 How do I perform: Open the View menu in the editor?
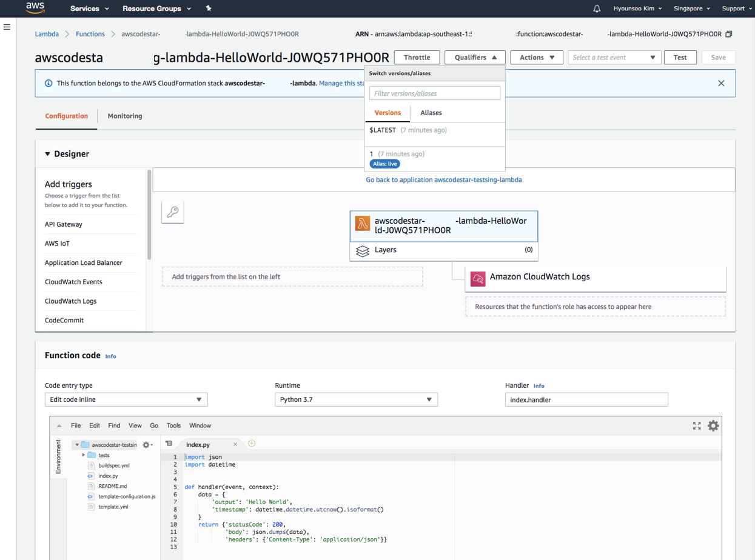(x=135, y=425)
